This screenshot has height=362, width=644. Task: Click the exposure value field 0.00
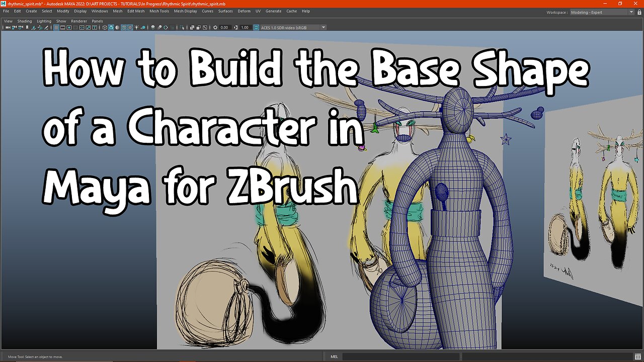click(x=225, y=28)
